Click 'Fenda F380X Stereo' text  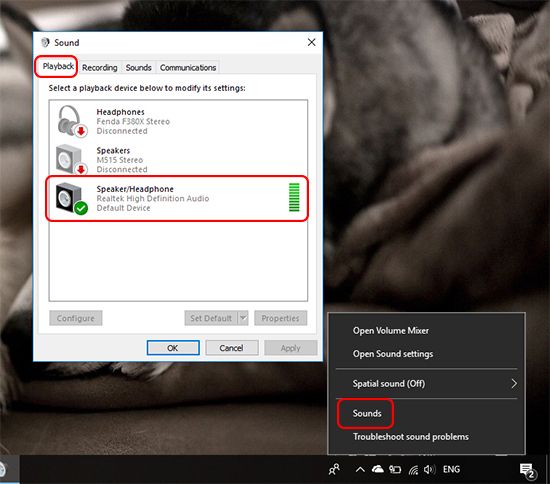pos(133,121)
